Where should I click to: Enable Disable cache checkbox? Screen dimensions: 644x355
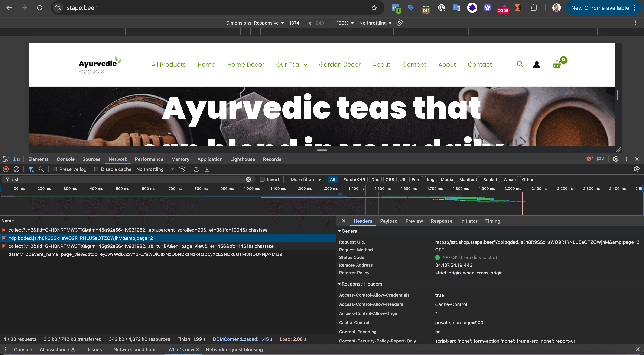96,169
